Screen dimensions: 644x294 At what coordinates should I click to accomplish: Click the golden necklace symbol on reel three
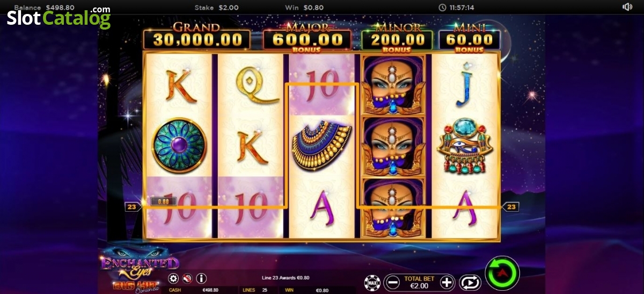(x=321, y=146)
